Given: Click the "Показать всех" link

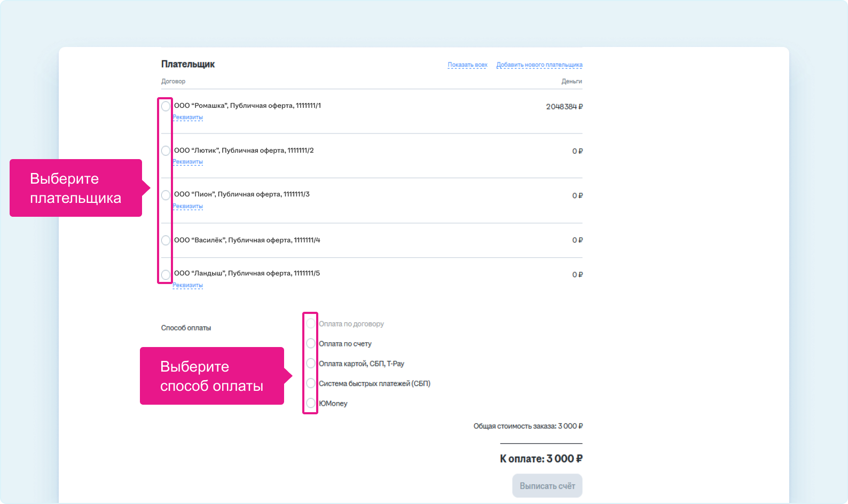Looking at the screenshot, I should [467, 65].
